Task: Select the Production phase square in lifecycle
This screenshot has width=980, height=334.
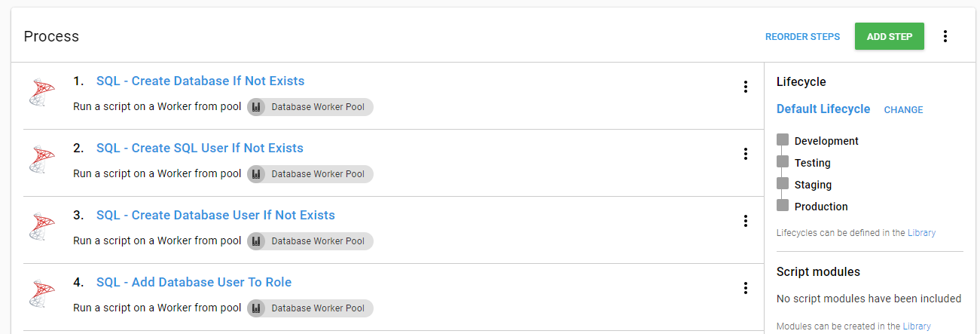Action: (783, 206)
